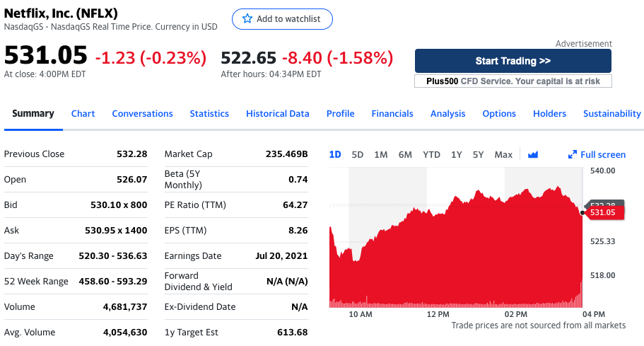Open the Full screen chart link
The width and height of the screenshot is (644, 346).
click(602, 154)
